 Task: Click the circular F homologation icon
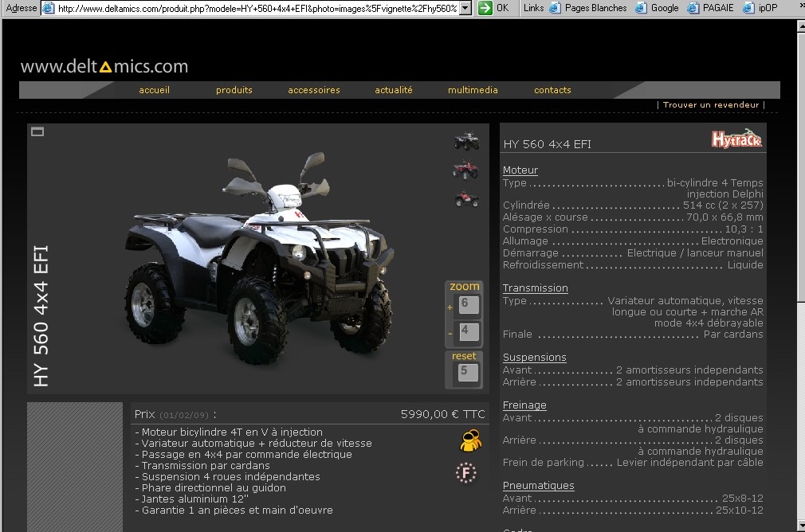pos(465,473)
